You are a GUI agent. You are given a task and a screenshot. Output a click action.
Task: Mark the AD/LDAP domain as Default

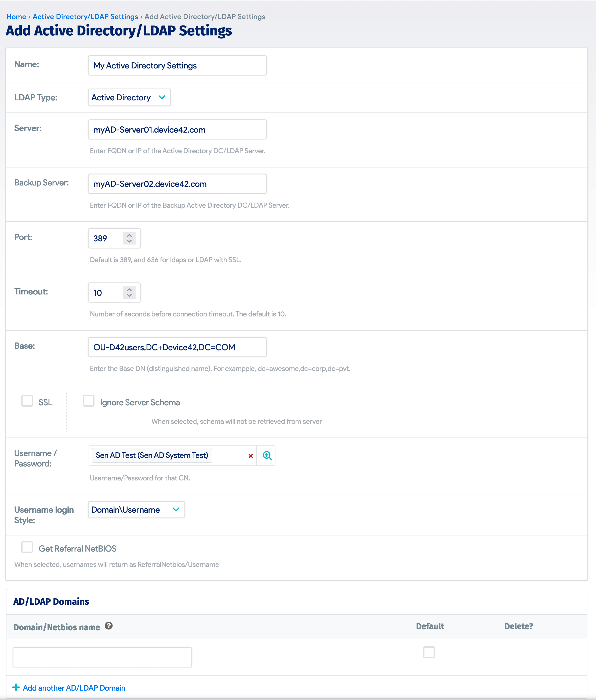click(x=429, y=652)
